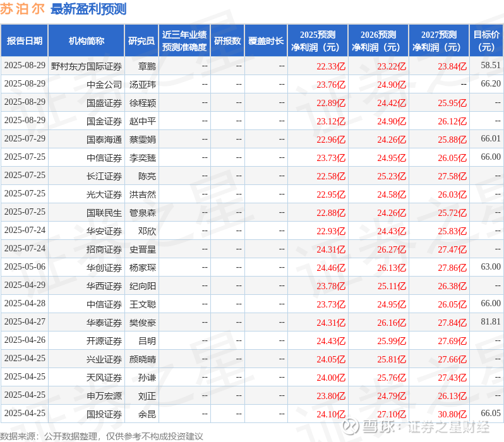This screenshot has width=504, height=442.
Task: Click the target price 66.01
Action: (491, 138)
